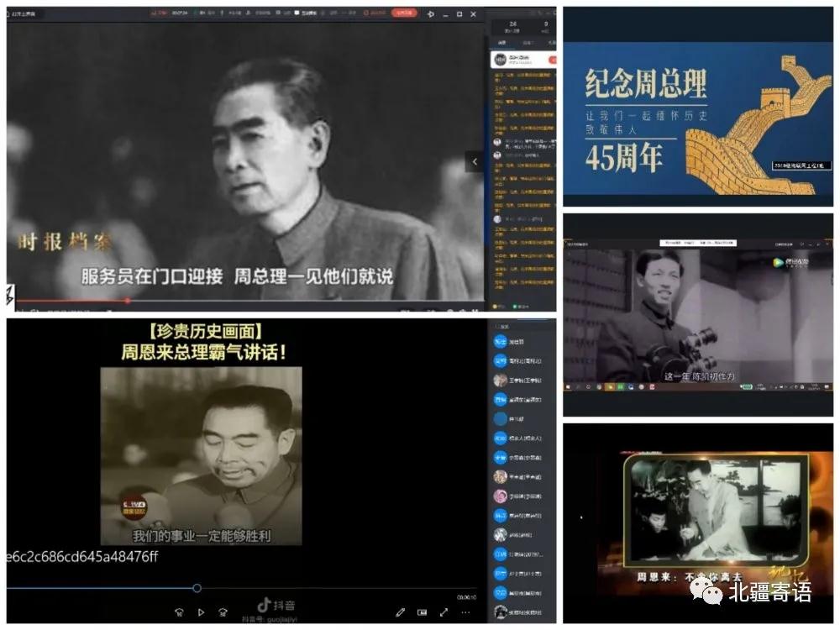Click the last participant at list bottom
Viewport: 840px width, 630px height.
tap(500, 611)
